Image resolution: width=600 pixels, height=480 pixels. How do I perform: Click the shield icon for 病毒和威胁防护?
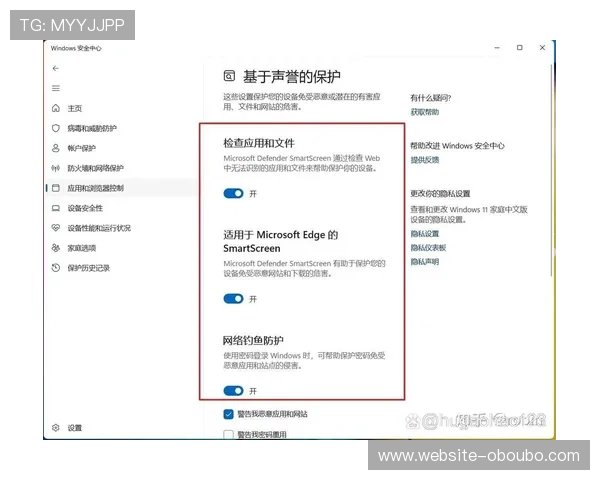coord(56,128)
